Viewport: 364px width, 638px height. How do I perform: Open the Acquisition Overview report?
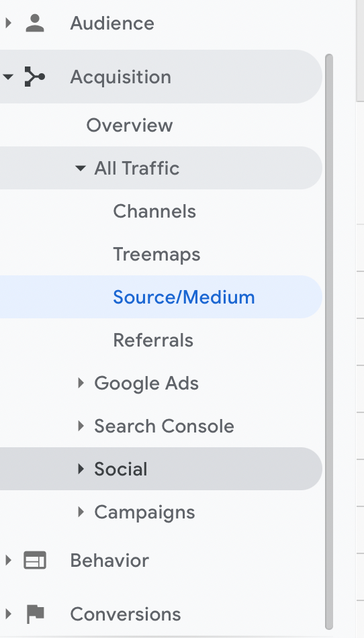[130, 125]
